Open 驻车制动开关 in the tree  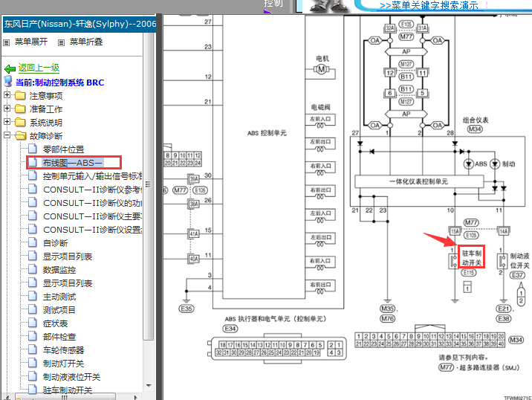pos(68,390)
